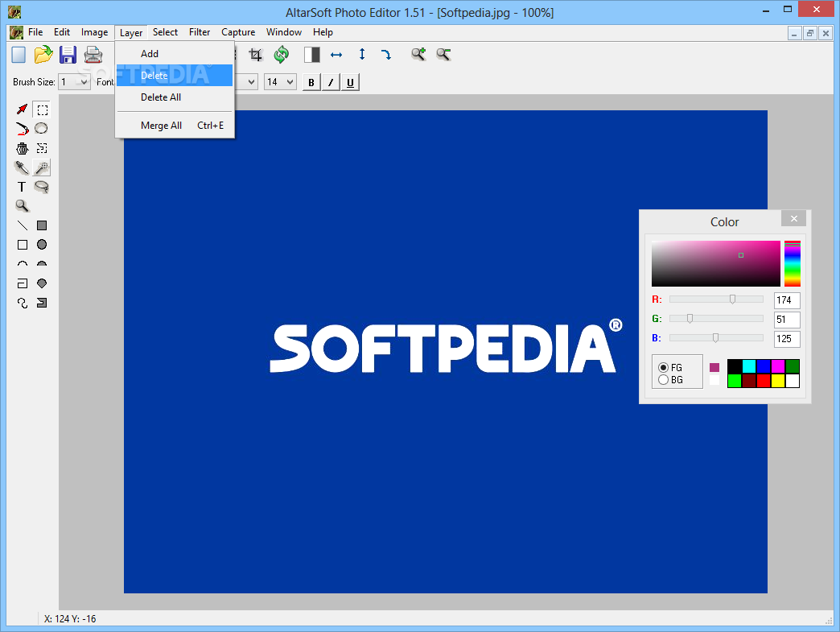Select the paint bucket fill tool
840x632 pixels.
(22, 148)
